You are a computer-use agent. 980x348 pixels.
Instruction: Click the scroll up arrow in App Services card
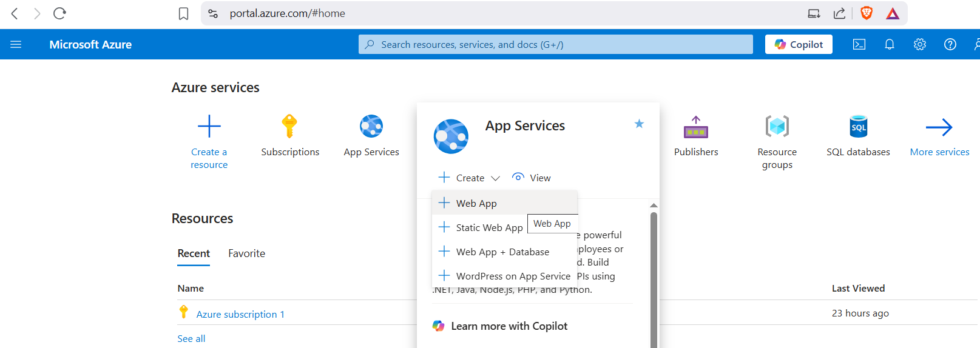coord(654,205)
